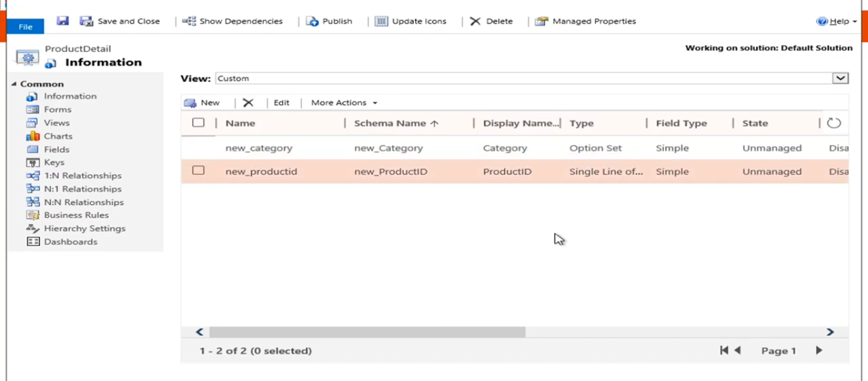The height and width of the screenshot is (381, 868).
Task: Check the new_productid row checkbox
Action: point(198,171)
